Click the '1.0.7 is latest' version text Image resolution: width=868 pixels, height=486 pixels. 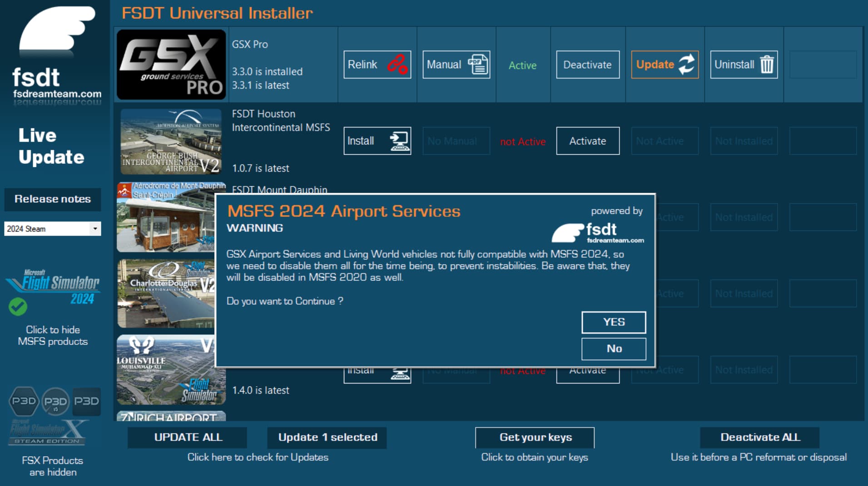[260, 168]
